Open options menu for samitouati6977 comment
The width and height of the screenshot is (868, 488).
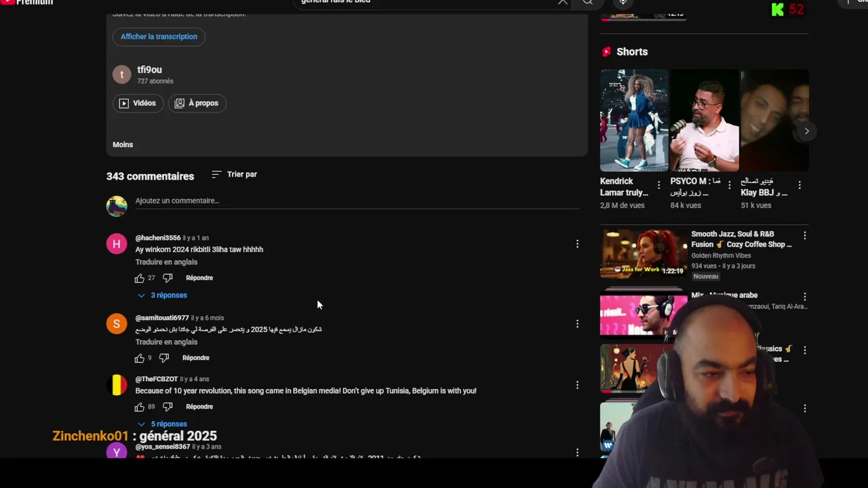click(577, 324)
